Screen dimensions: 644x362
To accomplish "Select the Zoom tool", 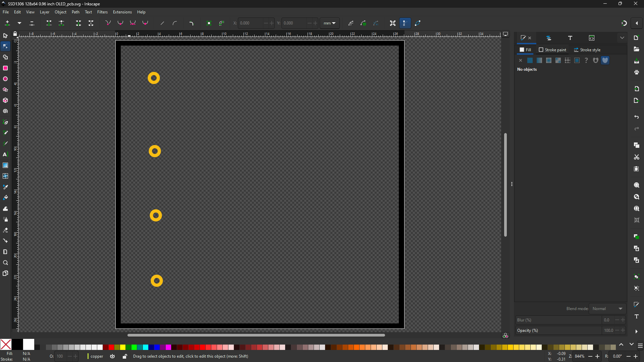I will [6, 262].
